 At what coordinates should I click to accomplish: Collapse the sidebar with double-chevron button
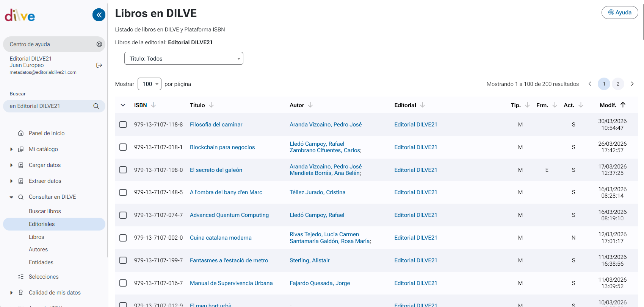coord(99,15)
